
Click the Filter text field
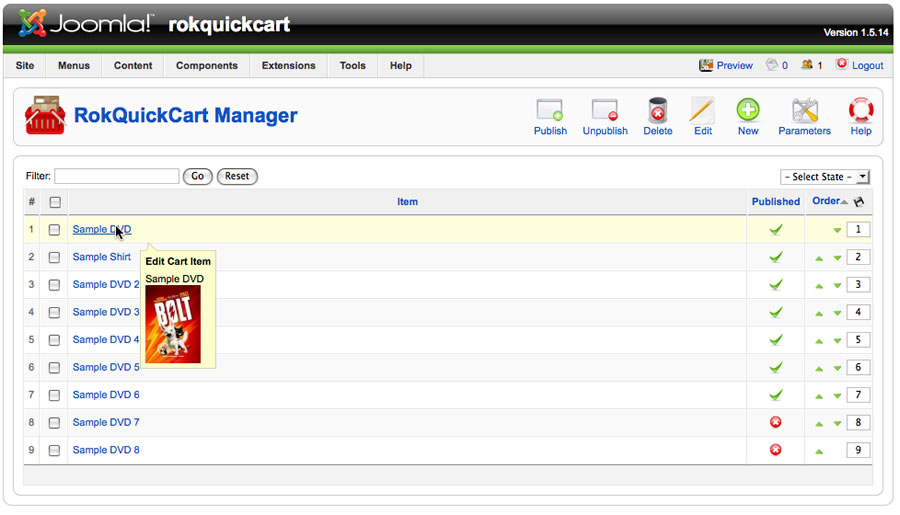coord(117,176)
